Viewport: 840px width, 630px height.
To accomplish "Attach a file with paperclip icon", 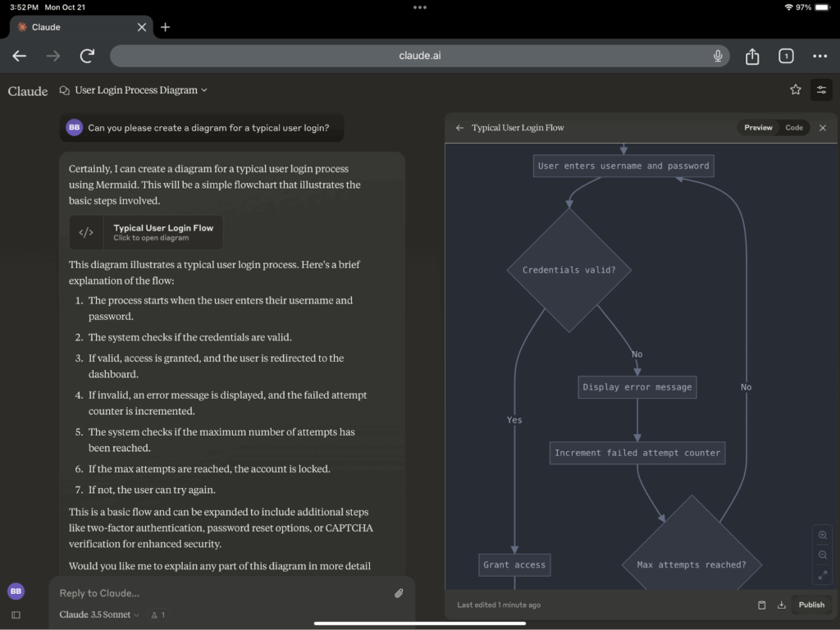I will [399, 593].
